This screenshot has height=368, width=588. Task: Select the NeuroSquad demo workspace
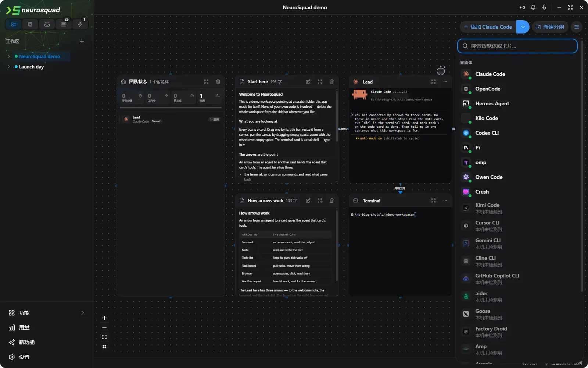[39, 56]
